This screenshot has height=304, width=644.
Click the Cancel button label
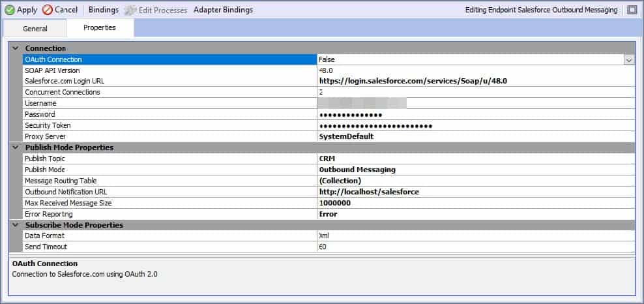tap(66, 10)
